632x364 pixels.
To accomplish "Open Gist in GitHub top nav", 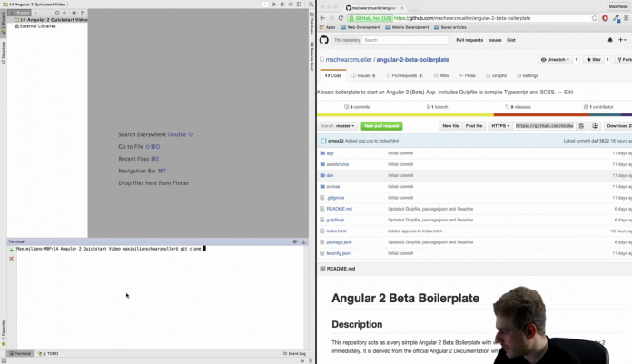I will [x=511, y=40].
